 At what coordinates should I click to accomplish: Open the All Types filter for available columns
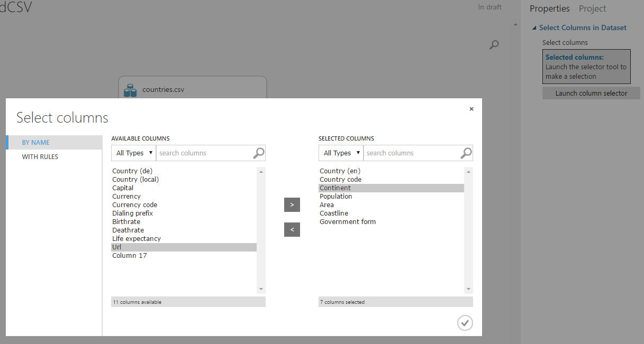133,153
